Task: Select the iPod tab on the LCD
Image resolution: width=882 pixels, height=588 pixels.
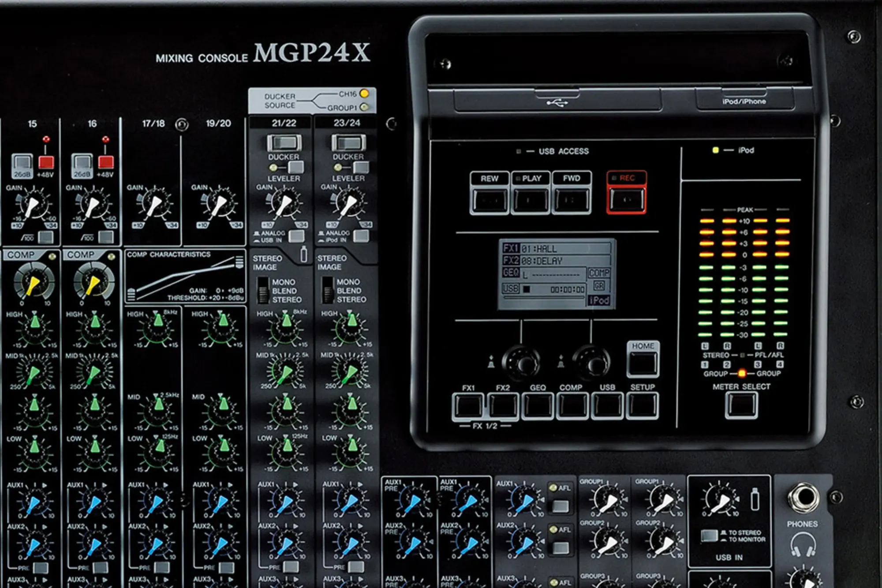Action: pos(599,300)
